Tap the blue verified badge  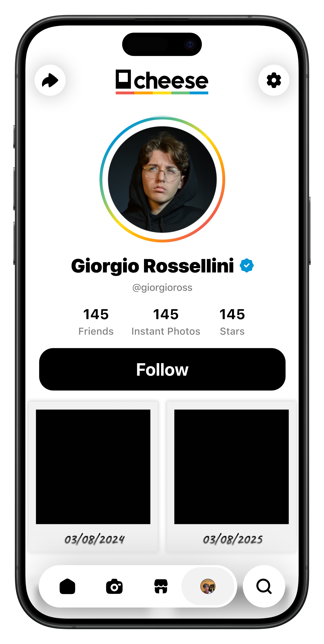pos(247,266)
